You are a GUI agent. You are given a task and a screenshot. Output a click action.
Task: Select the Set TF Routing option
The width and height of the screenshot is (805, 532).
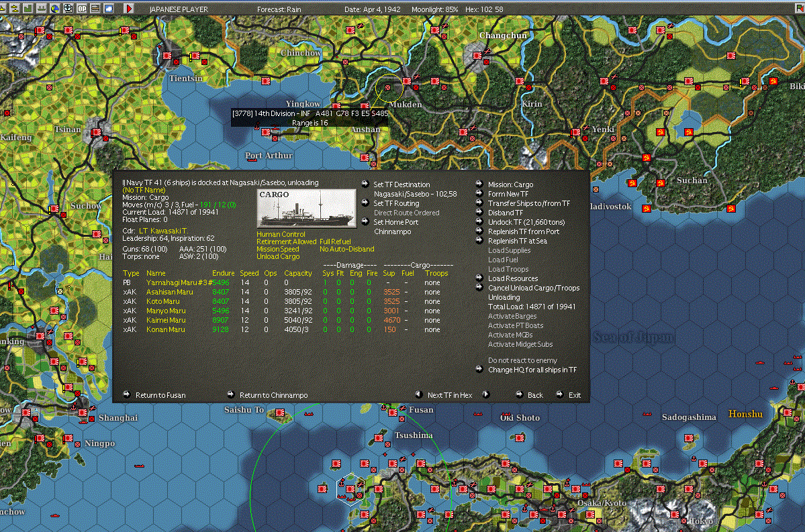pyautogui.click(x=396, y=204)
